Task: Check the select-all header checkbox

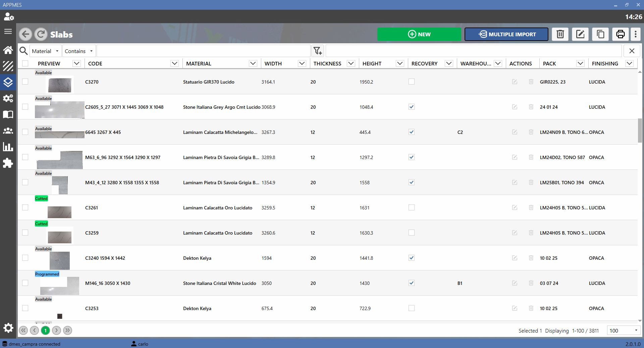Action: [25, 63]
